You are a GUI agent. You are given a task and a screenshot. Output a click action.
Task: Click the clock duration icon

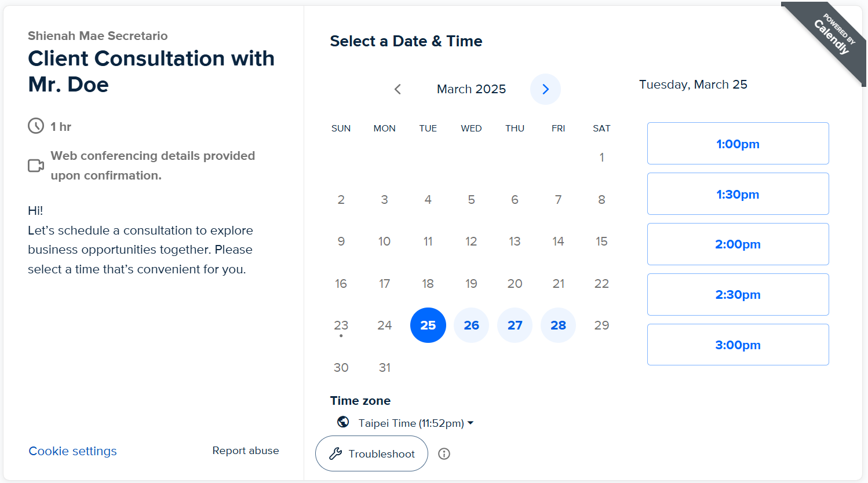pos(36,126)
